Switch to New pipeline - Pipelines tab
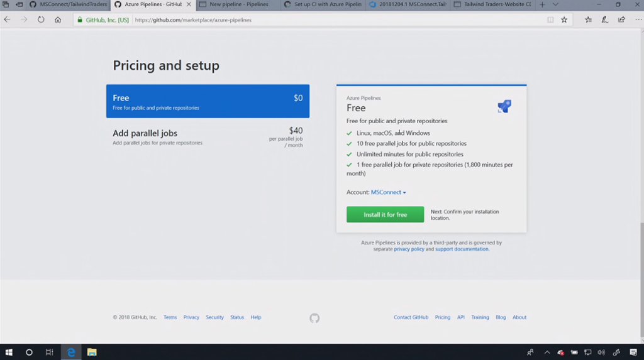 click(x=238, y=4)
